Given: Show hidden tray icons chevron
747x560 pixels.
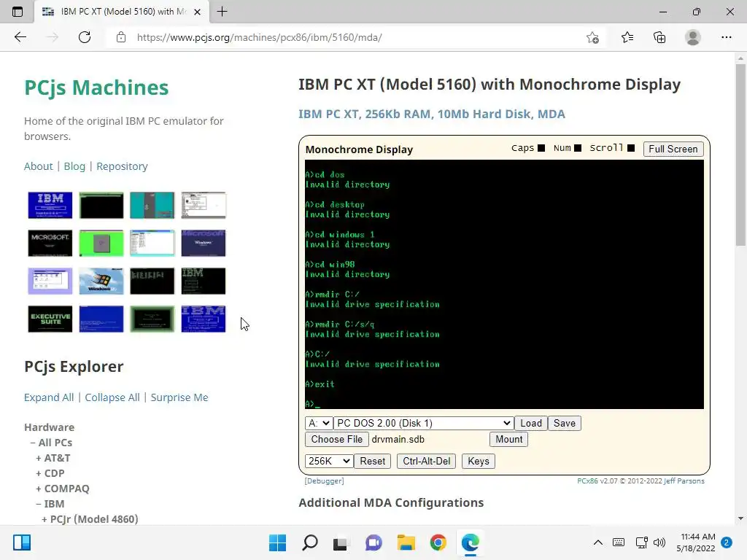Looking at the screenshot, I should (598, 542).
